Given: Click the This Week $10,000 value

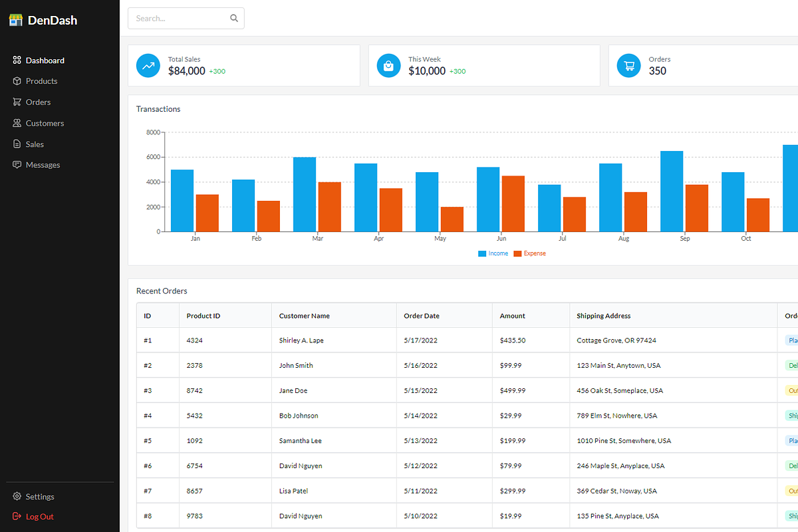Looking at the screenshot, I should [x=427, y=71].
